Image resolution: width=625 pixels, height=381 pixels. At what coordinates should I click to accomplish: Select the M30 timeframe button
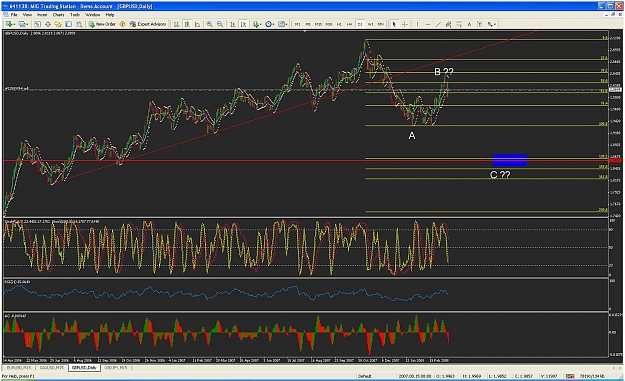(329, 24)
